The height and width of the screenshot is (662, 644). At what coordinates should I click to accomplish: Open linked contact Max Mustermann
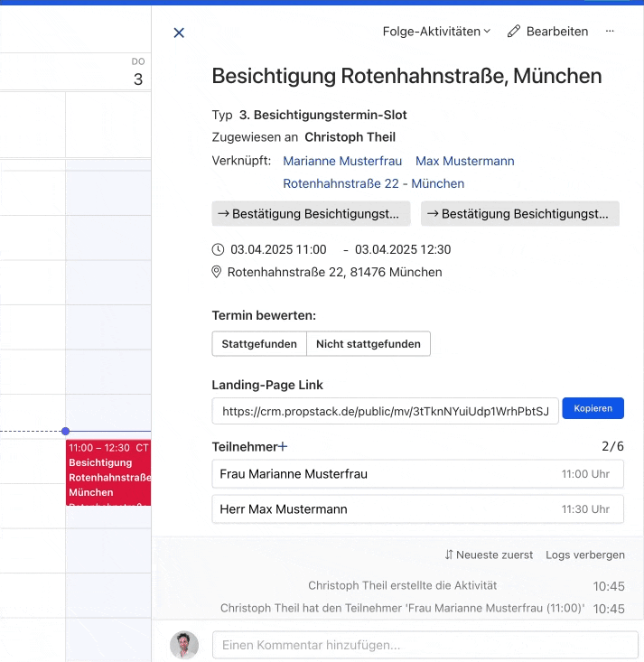pos(464,161)
